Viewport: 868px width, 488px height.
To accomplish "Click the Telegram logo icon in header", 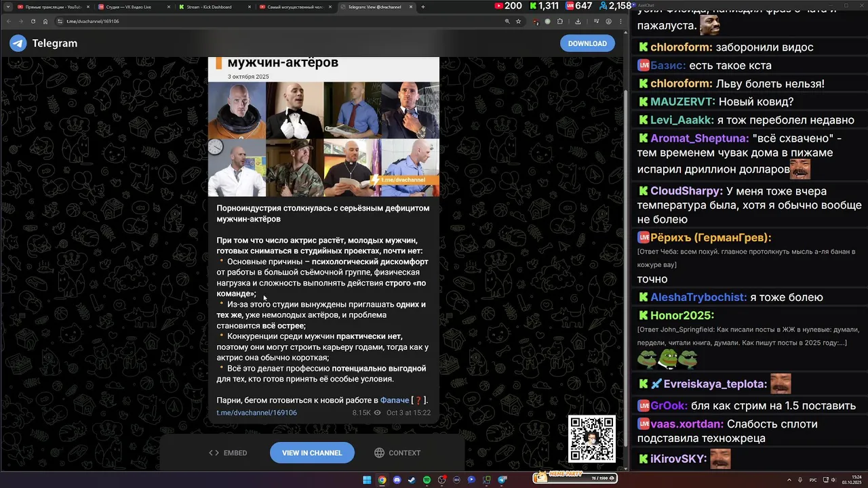I will [18, 43].
